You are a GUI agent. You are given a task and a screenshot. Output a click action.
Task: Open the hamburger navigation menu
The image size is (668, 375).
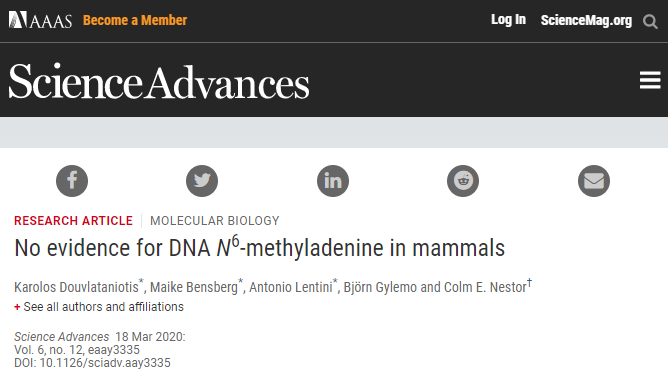(650, 80)
